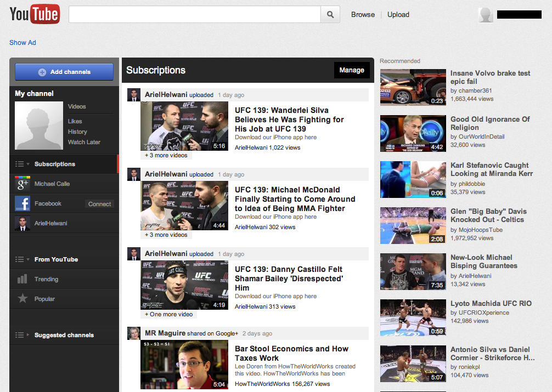The width and height of the screenshot is (552, 392).
Task: Click 'by phildobbie' uploader text
Action: [x=468, y=184]
